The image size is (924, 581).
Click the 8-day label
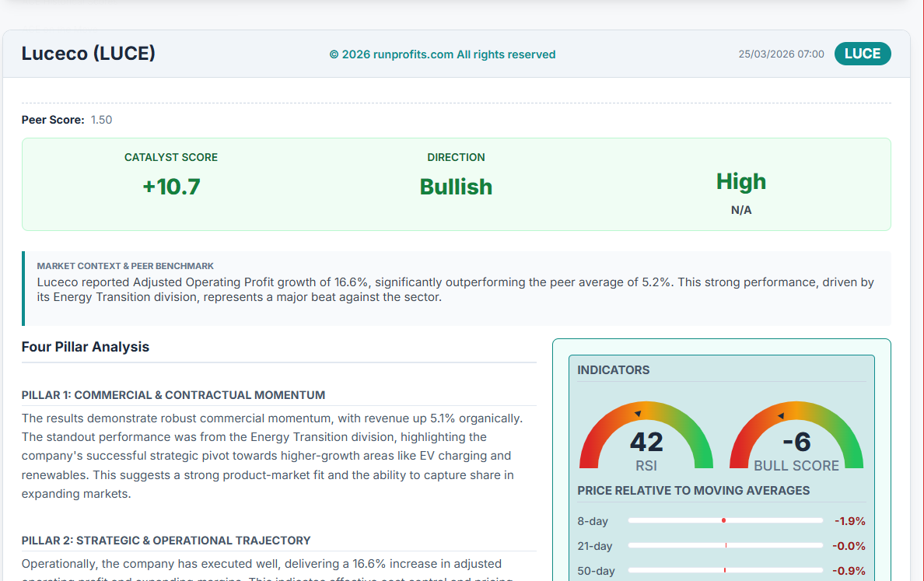(x=592, y=521)
